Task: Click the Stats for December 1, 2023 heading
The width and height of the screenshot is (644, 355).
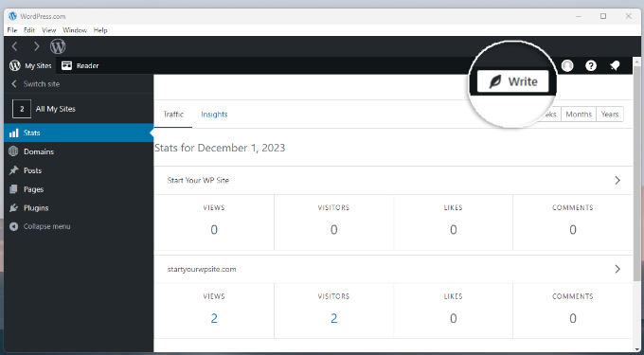Action: coord(220,148)
